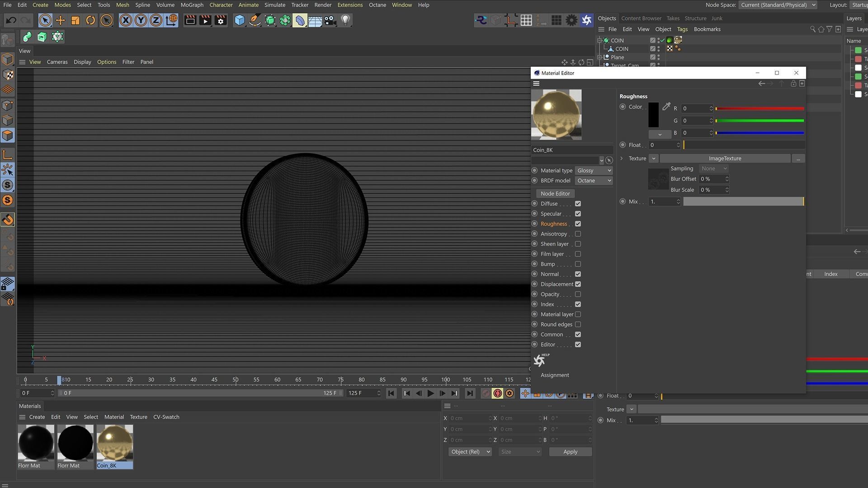Screen dimensions: 868x488
Task: Add a Light object
Action: 345,20
